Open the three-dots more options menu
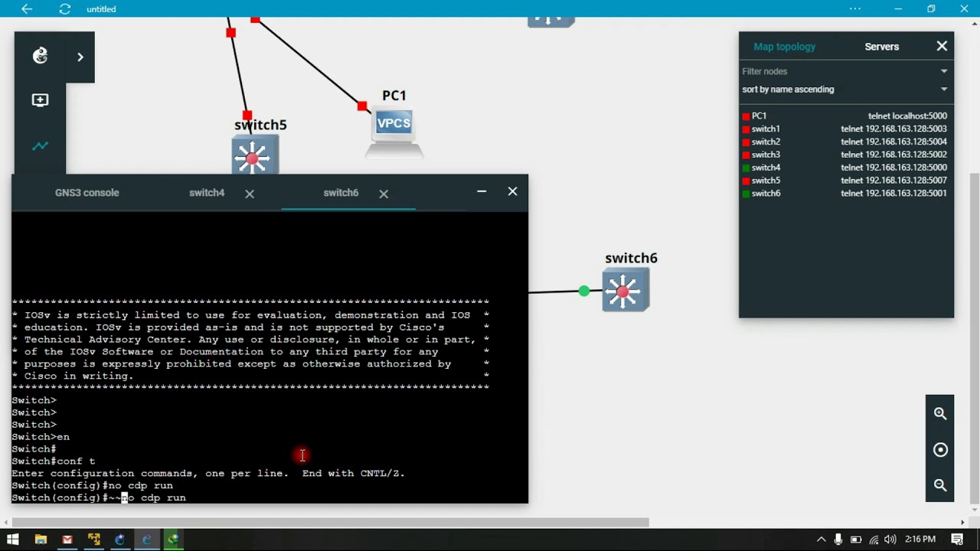 (855, 9)
